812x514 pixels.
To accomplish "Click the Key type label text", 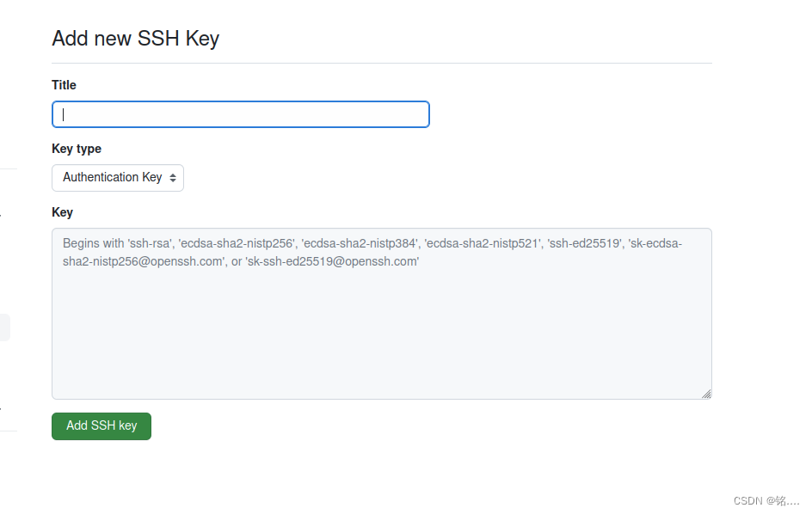I will pos(77,148).
